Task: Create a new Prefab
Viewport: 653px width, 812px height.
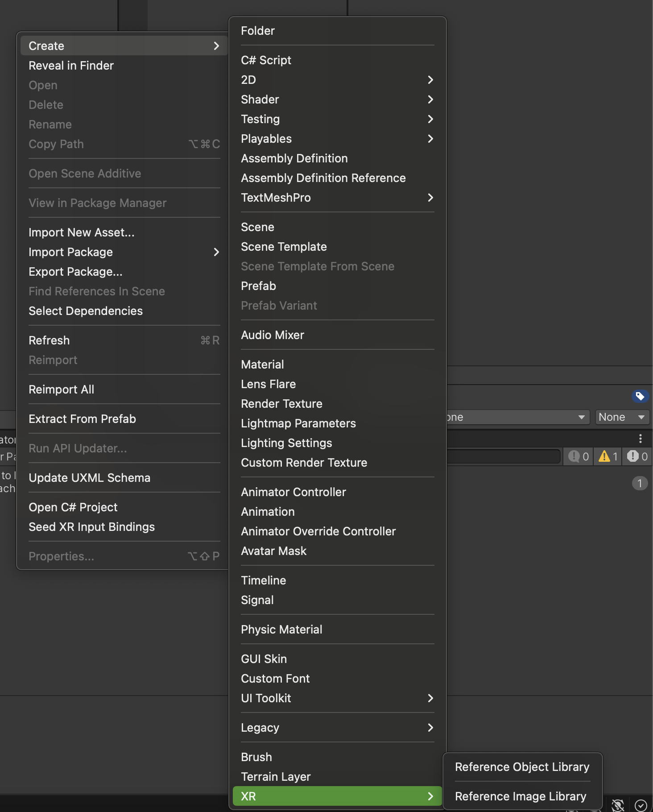Action: (337, 286)
